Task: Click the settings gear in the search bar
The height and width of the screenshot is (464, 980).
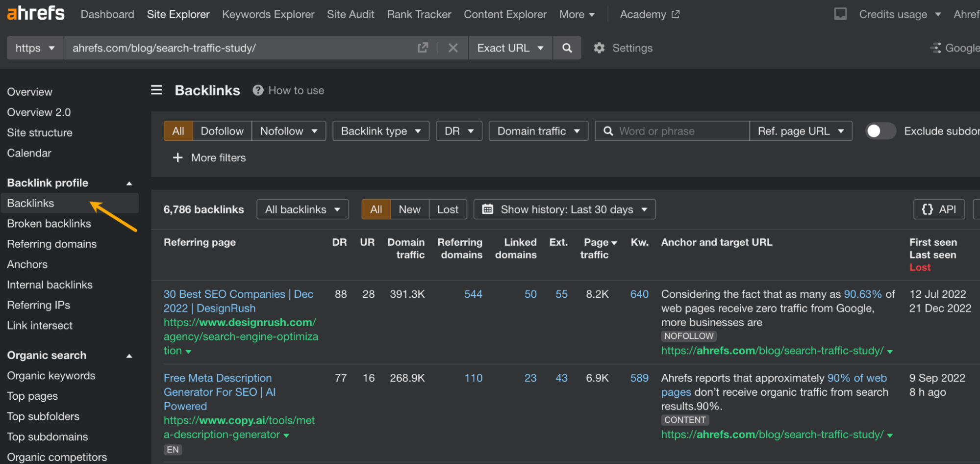Action: coord(599,48)
